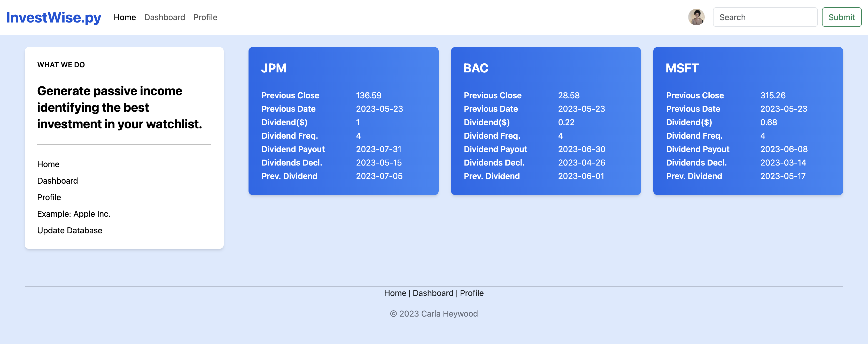Select the JPM stock card title
868x344 pixels.
point(274,68)
